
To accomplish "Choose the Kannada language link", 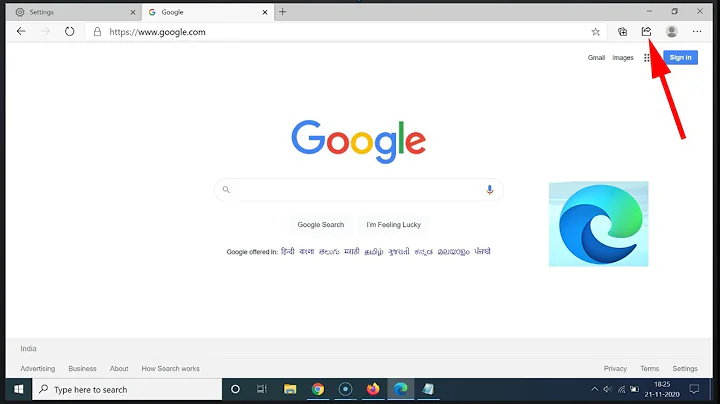I will 423,251.
